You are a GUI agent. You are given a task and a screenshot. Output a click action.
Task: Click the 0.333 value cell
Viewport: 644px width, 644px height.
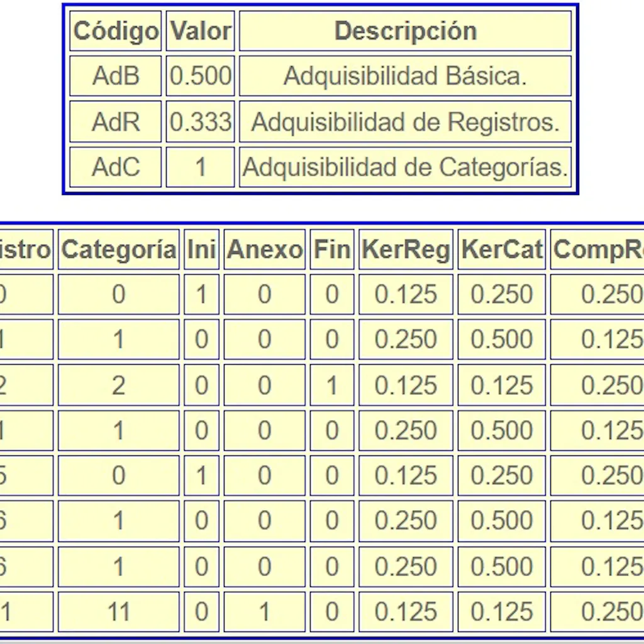(x=201, y=122)
